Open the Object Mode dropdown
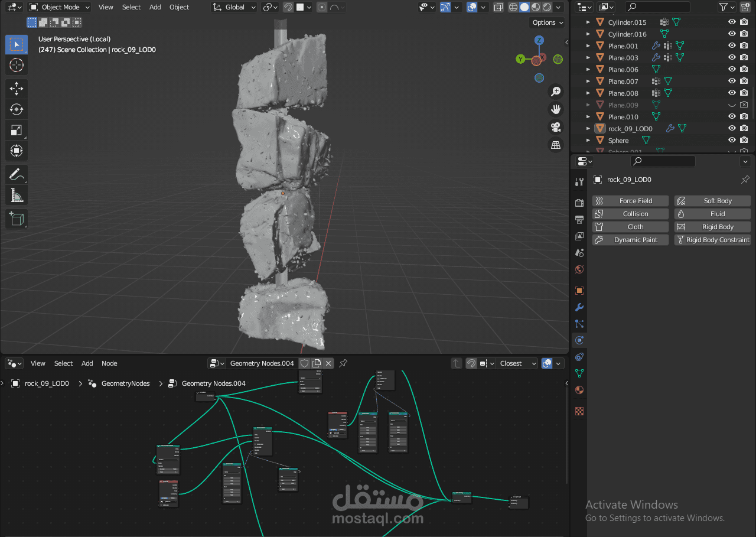The image size is (756, 537). [x=60, y=7]
